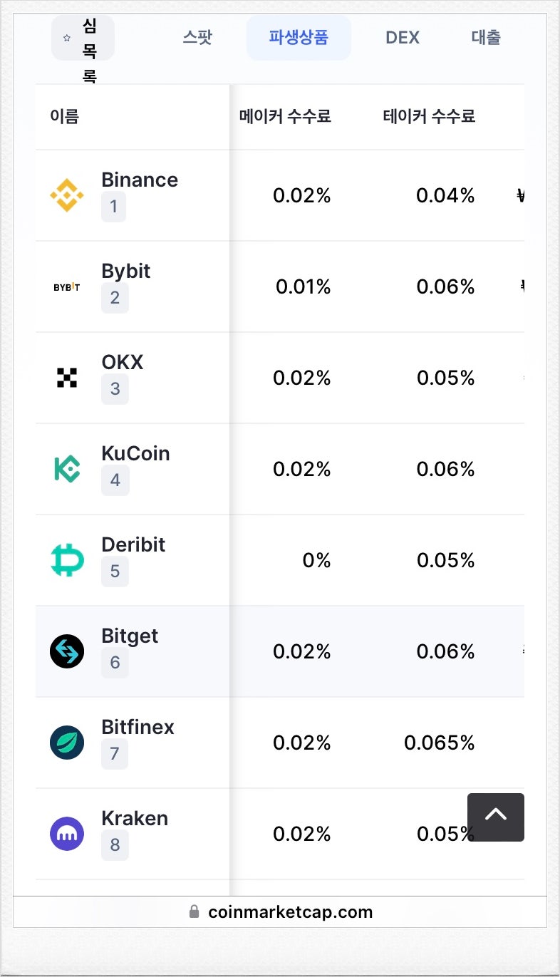Click the OKX exchange logo icon
This screenshot has width=560, height=977.
click(67, 378)
